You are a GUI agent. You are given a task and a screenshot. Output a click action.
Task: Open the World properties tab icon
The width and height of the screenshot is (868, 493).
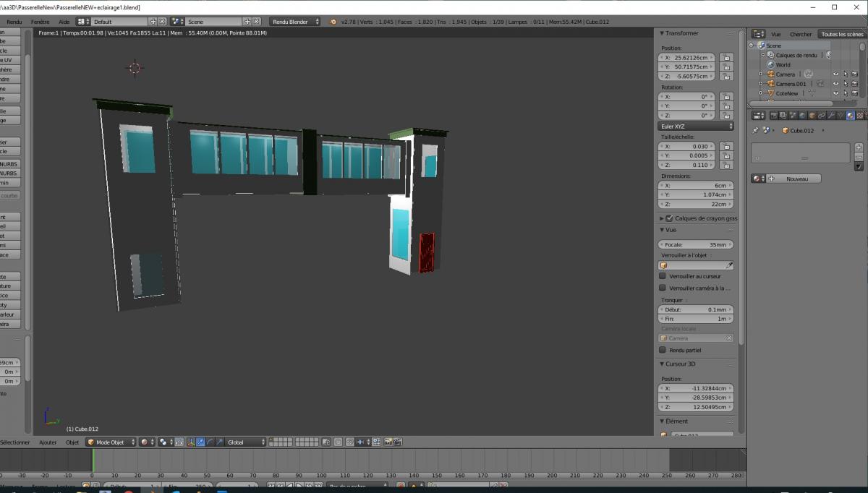click(x=802, y=116)
